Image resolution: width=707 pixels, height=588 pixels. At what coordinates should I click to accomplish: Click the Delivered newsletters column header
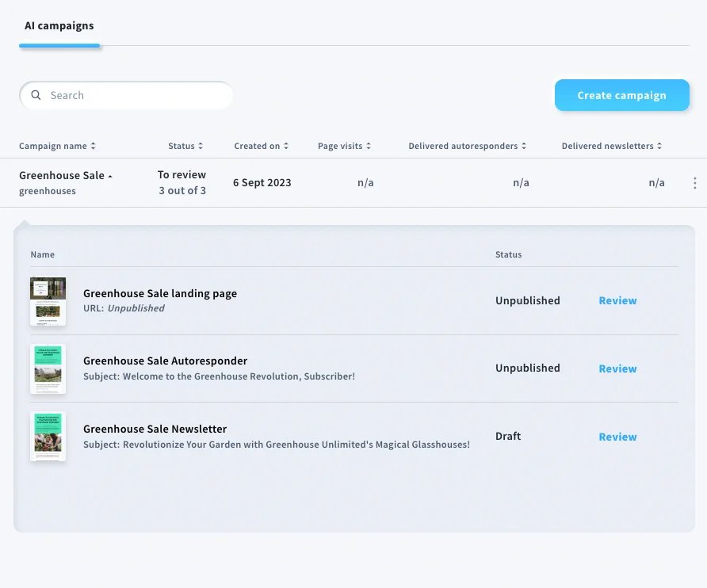coord(607,146)
